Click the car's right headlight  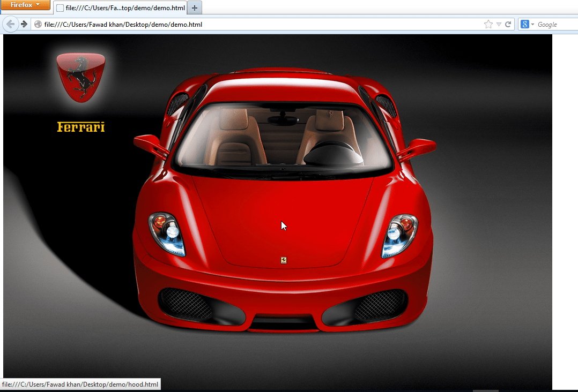pos(400,236)
